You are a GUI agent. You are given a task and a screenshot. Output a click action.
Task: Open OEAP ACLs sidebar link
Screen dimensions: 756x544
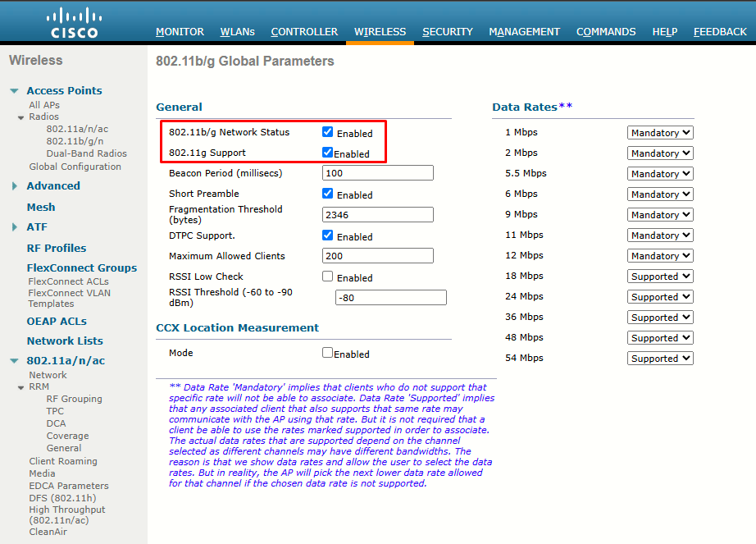57,321
